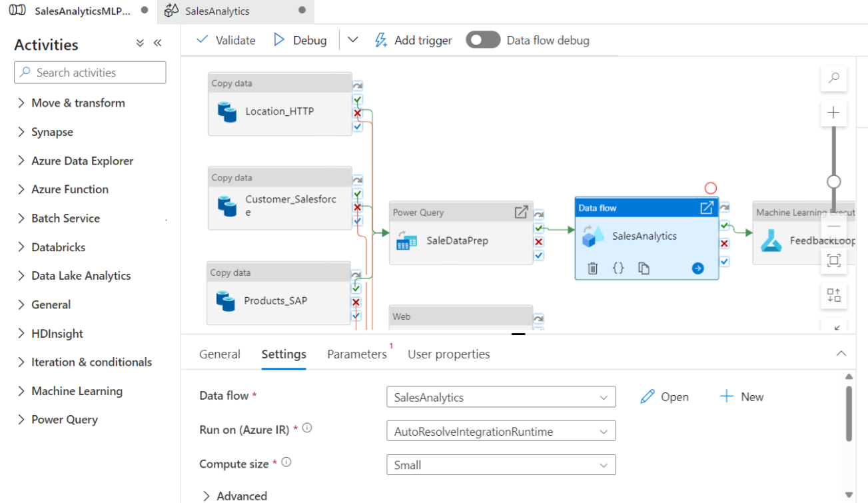Open dropdown arrow next to Debug
Image resolution: width=868 pixels, height=503 pixels.
coord(353,40)
